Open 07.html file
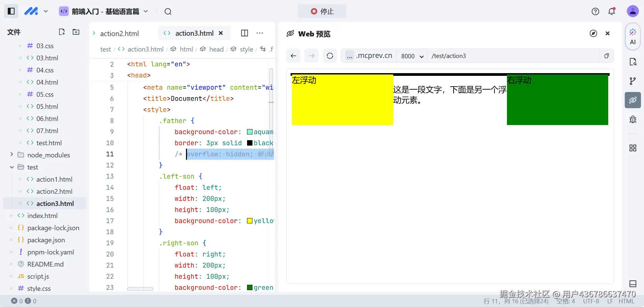Screen dimensions: 644x307 coord(45,131)
